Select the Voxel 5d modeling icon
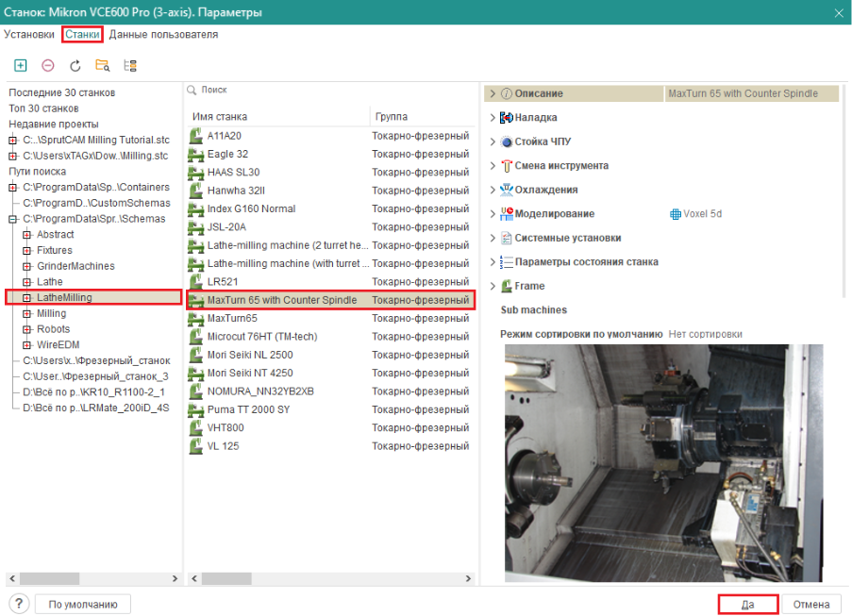Screen dimensions: 852x616 675,214
